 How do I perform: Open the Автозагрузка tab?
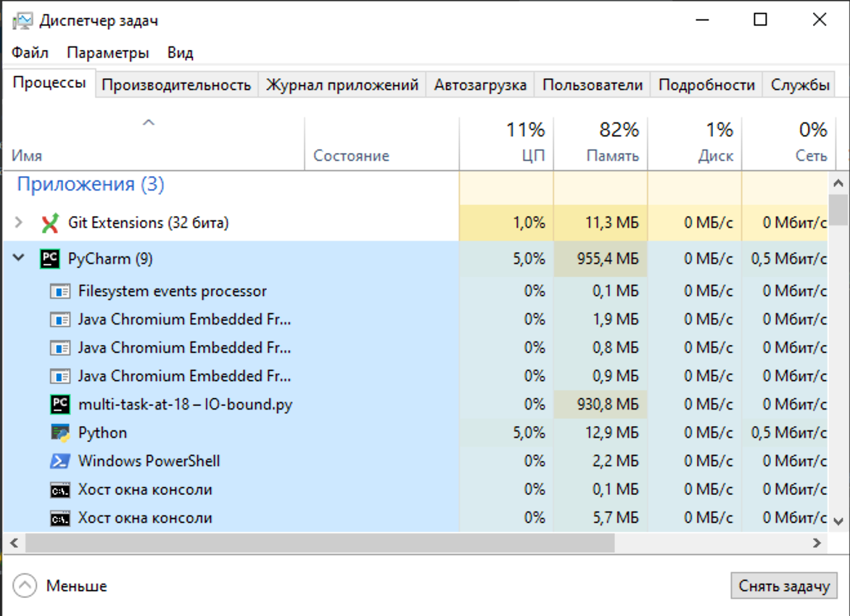480,85
